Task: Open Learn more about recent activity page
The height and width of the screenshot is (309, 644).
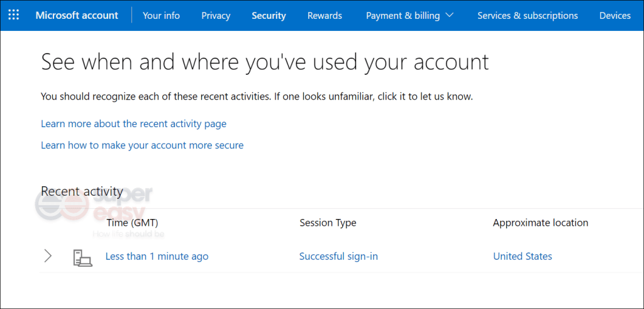Action: click(133, 124)
